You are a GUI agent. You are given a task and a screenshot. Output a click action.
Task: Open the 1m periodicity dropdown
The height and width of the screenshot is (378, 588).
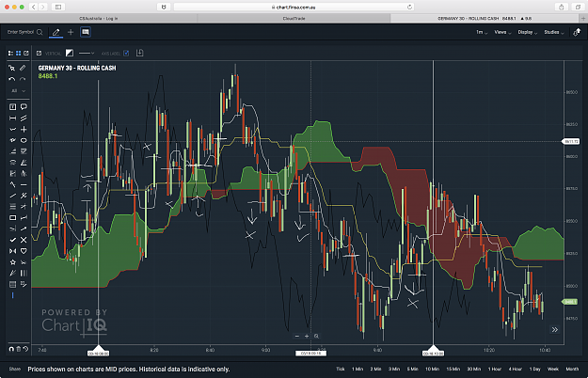[482, 32]
